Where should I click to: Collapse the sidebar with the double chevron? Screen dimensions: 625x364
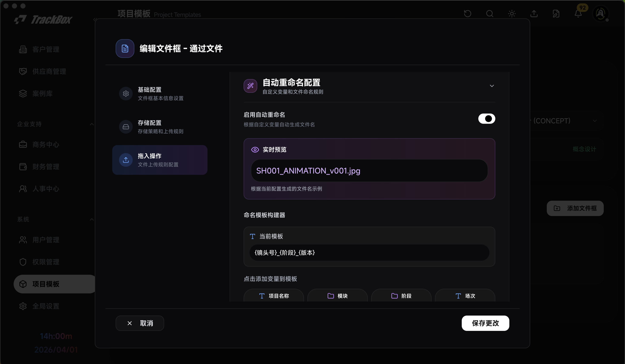click(95, 19)
